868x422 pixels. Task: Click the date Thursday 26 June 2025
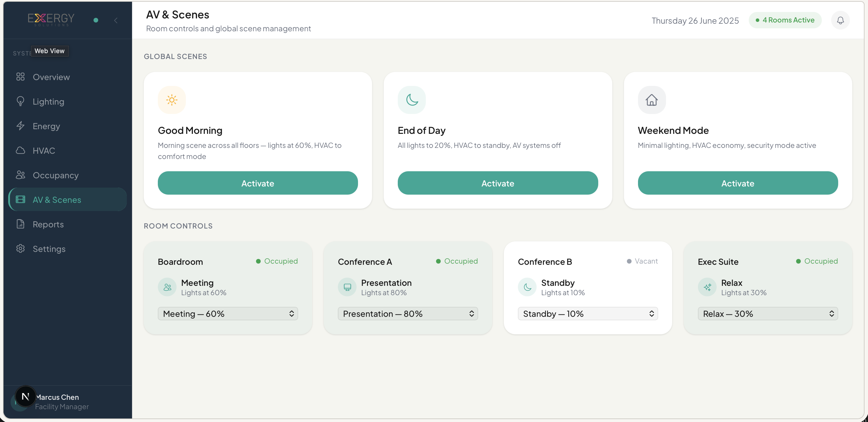click(695, 20)
